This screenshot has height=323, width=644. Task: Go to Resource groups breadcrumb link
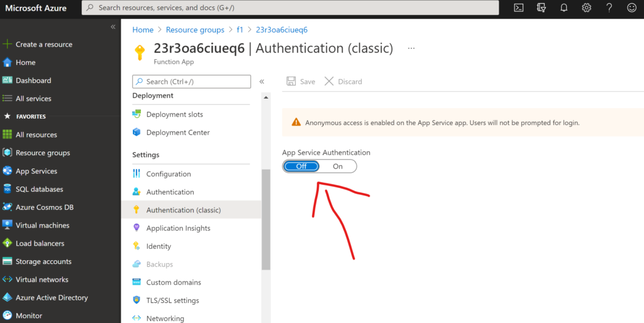pyautogui.click(x=195, y=30)
